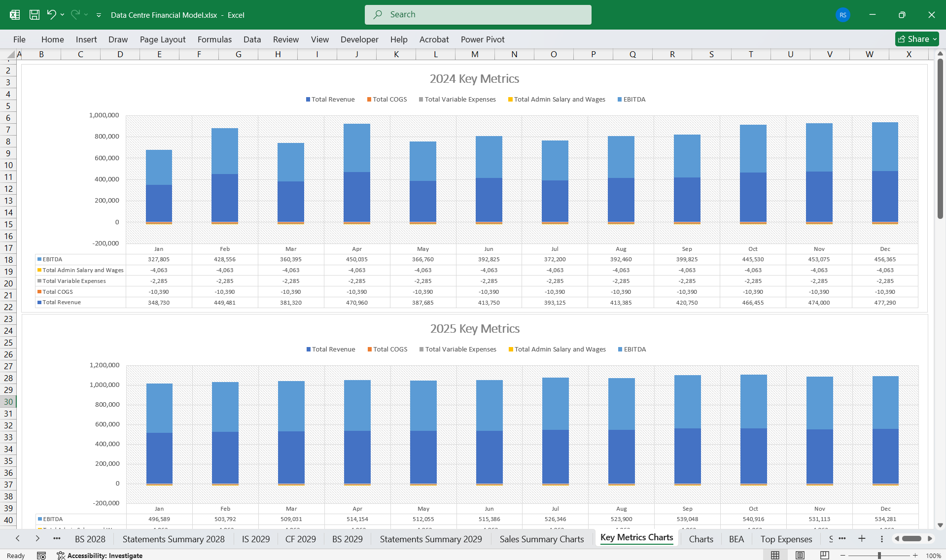Screen dimensions: 946x560
Task: Click the zoom level slider
Action: point(878,555)
